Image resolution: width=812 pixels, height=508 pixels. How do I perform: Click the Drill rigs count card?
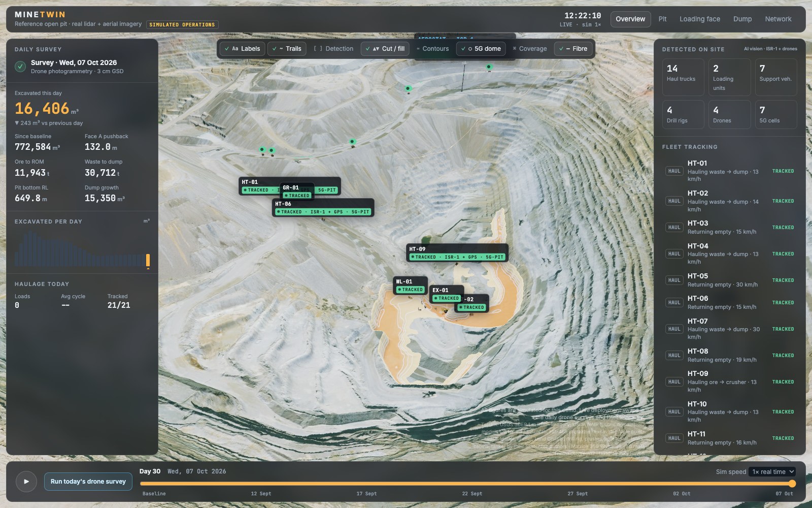point(683,114)
